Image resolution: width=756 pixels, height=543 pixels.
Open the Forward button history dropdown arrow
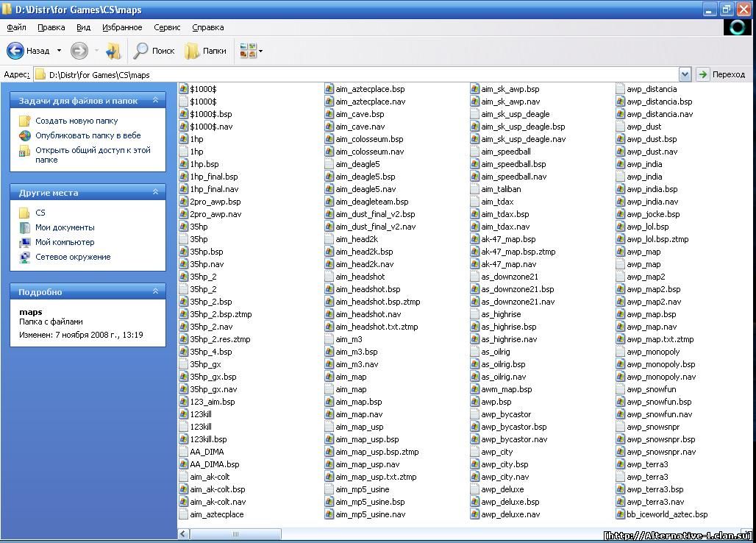pyautogui.click(x=96, y=51)
